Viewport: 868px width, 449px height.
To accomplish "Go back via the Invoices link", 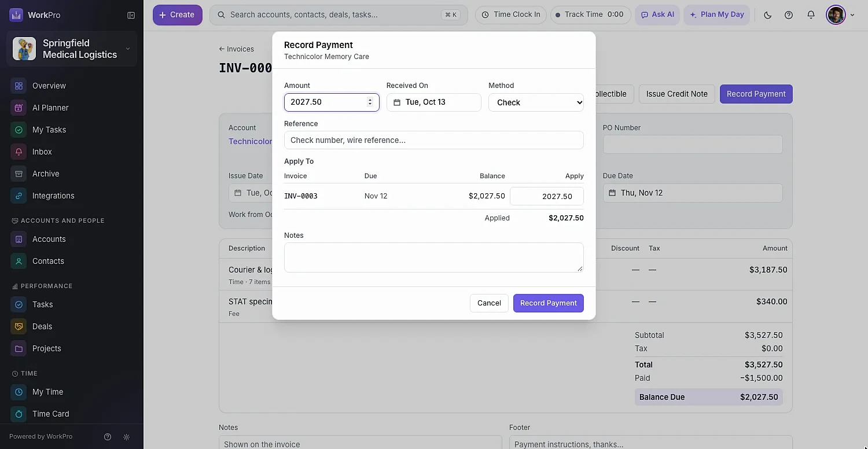I will (x=236, y=49).
